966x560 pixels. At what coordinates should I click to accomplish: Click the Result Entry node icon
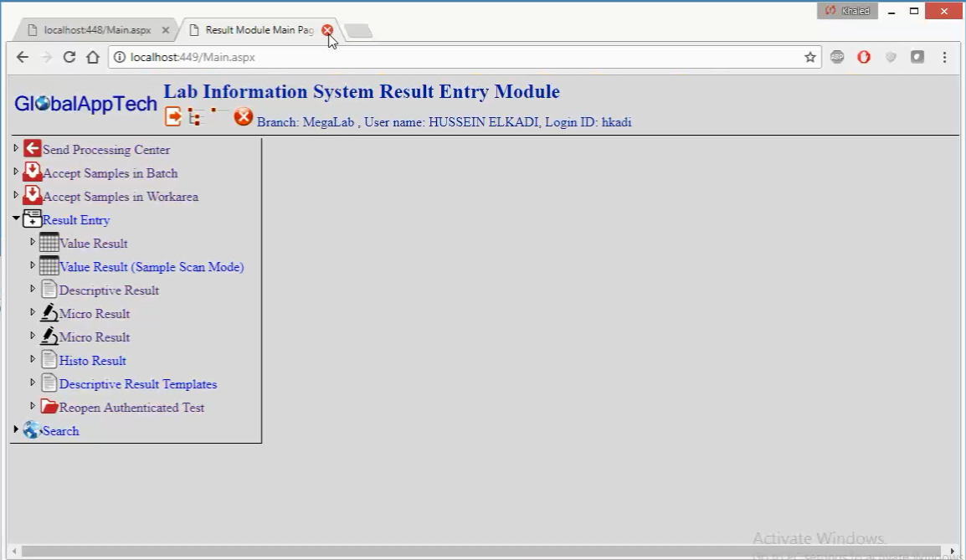[x=32, y=218]
